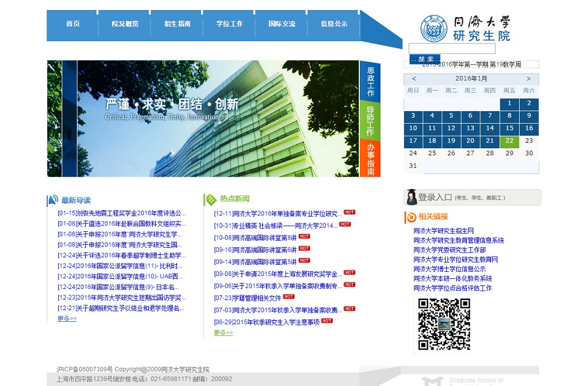This screenshot has height=386, width=588.
Task: Open [06-29]2015年秋季研究生入学注意事项 news
Action: click(266, 322)
